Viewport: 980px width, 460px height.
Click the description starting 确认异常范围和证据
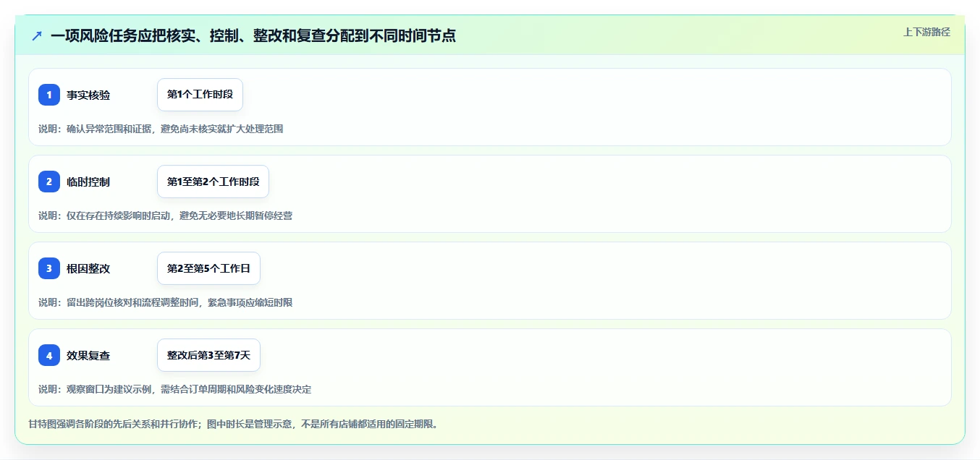161,129
